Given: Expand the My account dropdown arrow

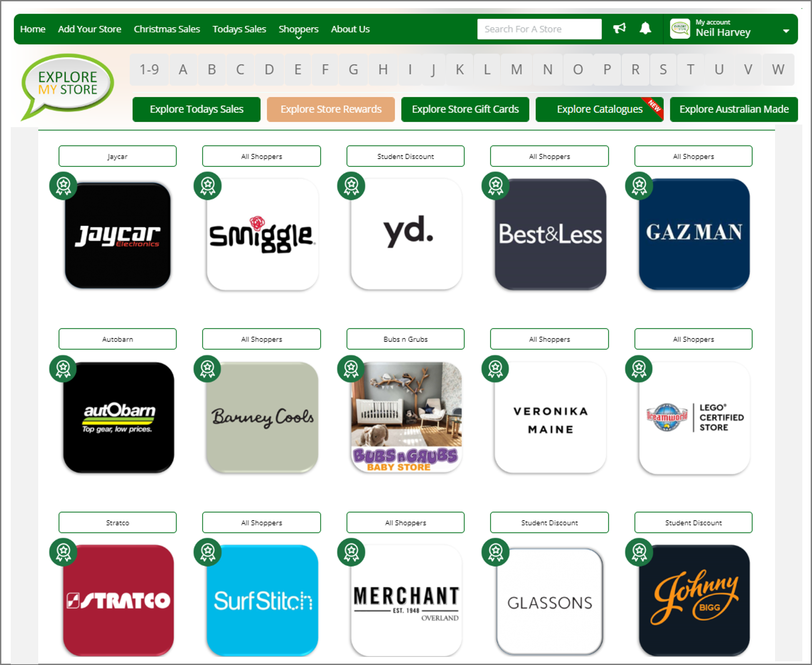Looking at the screenshot, I should [786, 31].
